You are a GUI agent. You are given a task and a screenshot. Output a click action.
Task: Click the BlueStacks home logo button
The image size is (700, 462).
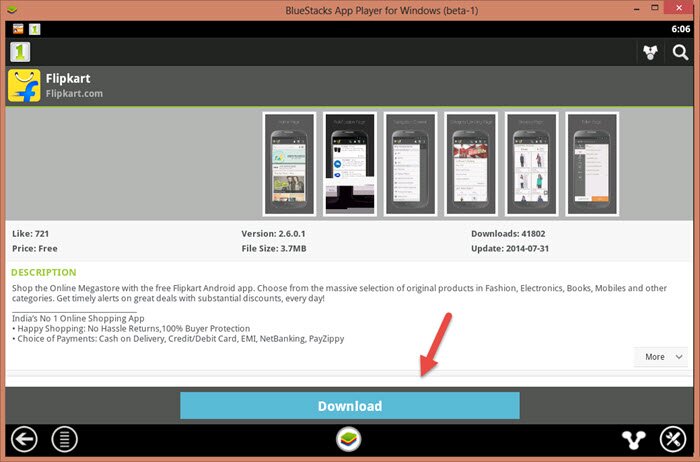349,439
